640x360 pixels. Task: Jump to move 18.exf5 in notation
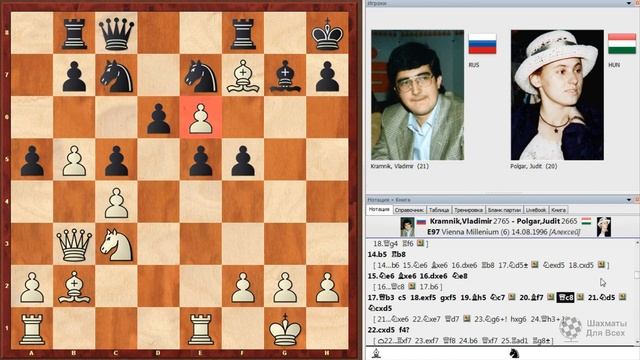(423, 298)
